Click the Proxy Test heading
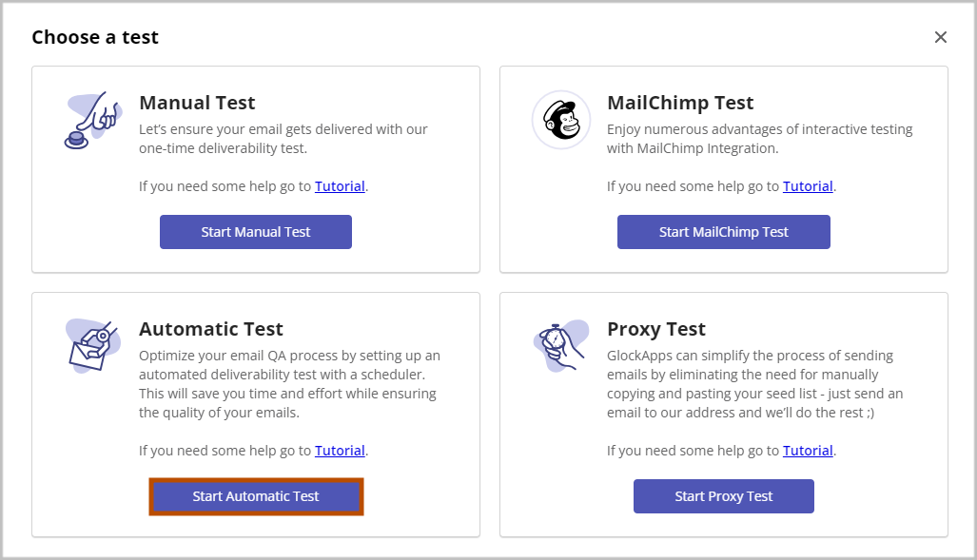977x560 pixels. pos(656,329)
